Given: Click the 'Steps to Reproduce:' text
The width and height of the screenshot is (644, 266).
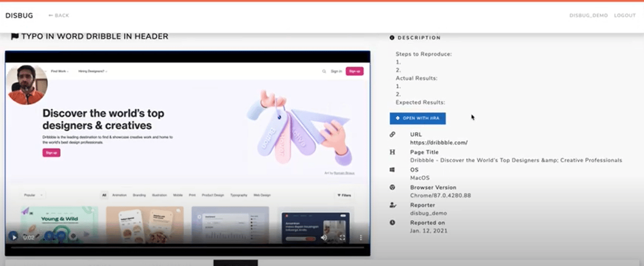Looking at the screenshot, I should (x=424, y=54).
